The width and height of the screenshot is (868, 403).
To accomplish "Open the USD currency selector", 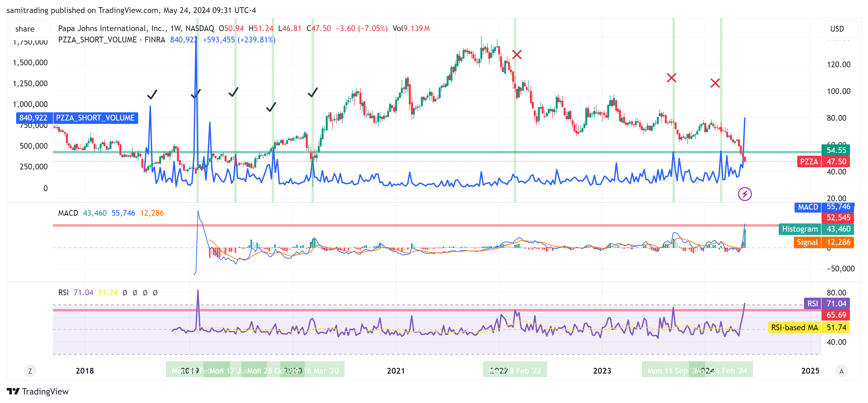I will (841, 29).
